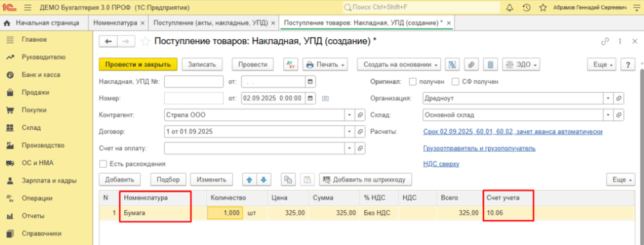
Task: Open Договор card icon
Action: (360, 132)
